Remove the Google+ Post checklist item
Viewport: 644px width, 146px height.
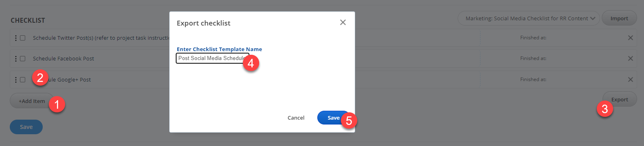(630, 79)
